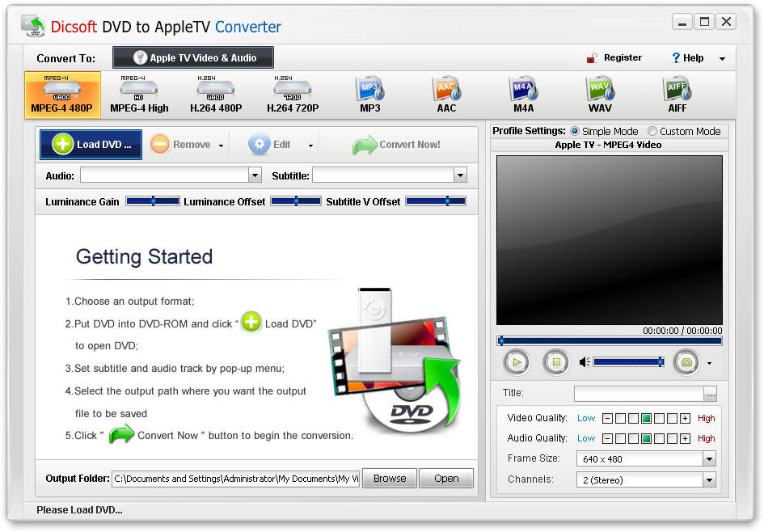Image resolution: width=764 pixels, height=532 pixels.
Task: Select Custom Mode radio button
Action: click(x=652, y=131)
